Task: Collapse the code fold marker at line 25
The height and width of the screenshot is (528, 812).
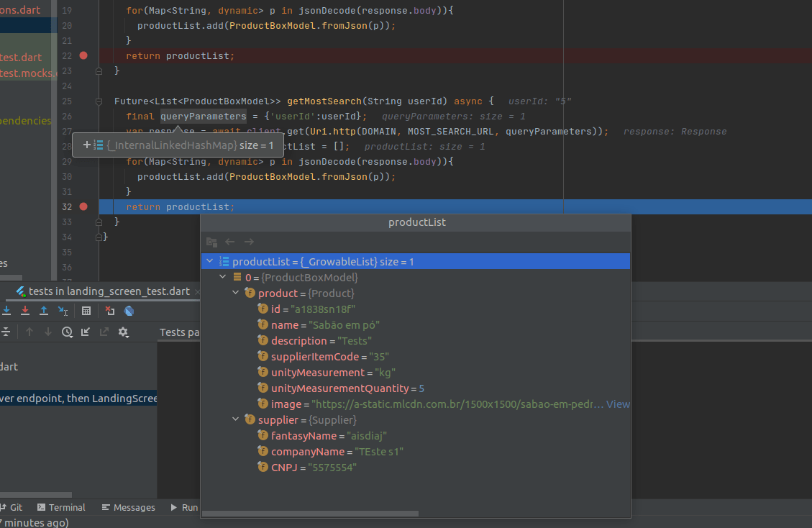Action: pyautogui.click(x=99, y=101)
